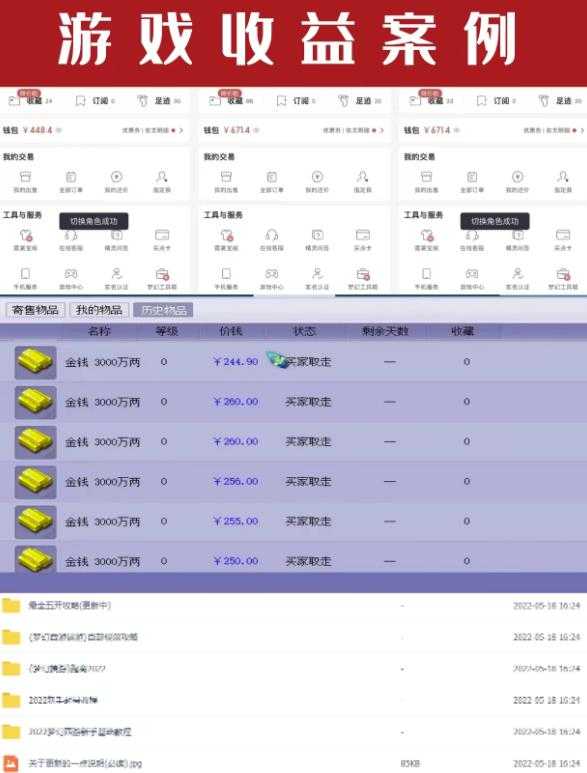
Task: Click the ¥244.90 price cell
Action: (x=236, y=362)
